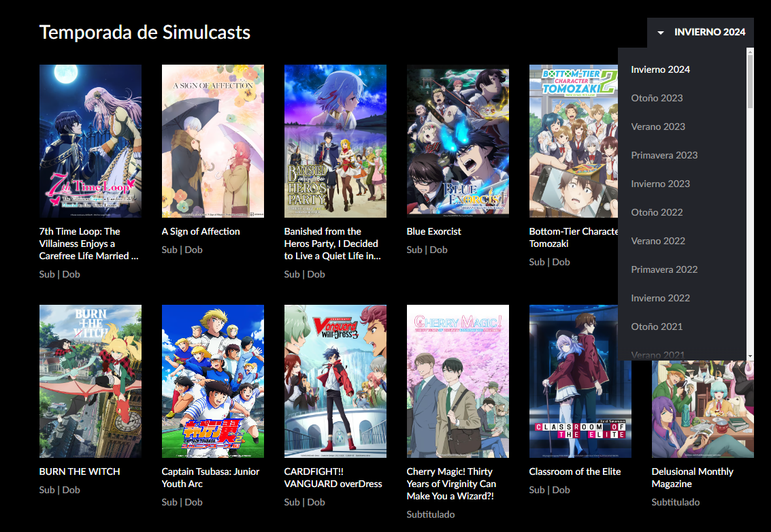Click BURN THE WITCH title link

coord(80,471)
